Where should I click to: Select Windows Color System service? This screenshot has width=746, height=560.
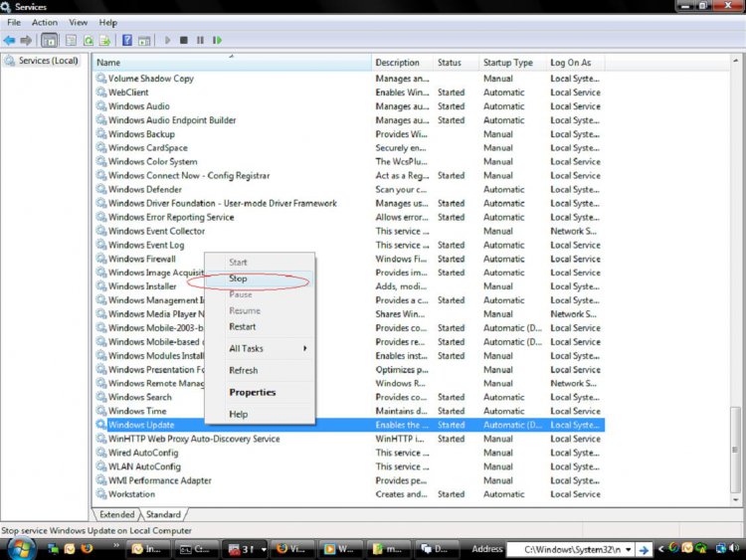(350, 161)
